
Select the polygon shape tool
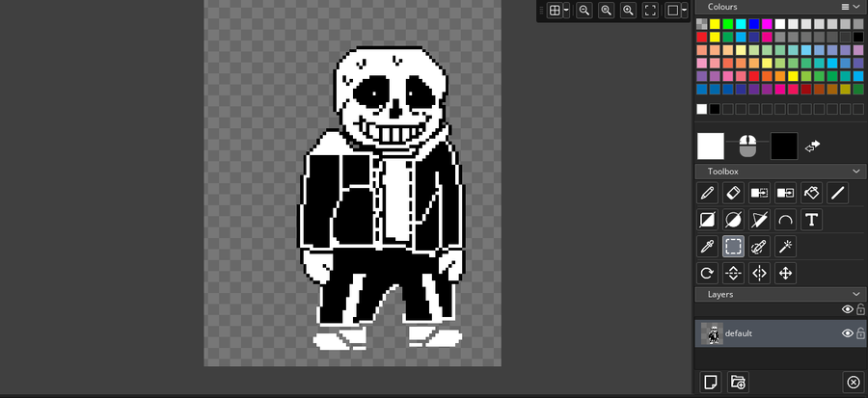pyautogui.click(x=759, y=220)
